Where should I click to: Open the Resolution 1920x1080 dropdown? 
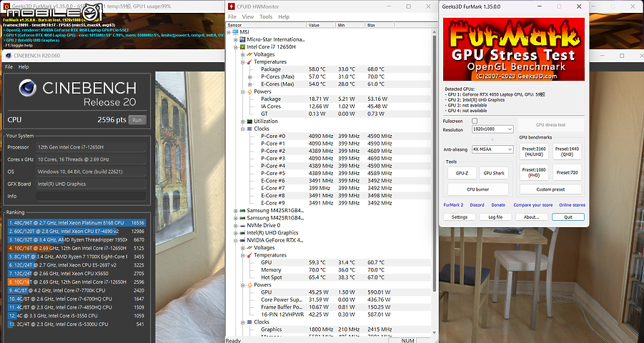click(492, 129)
